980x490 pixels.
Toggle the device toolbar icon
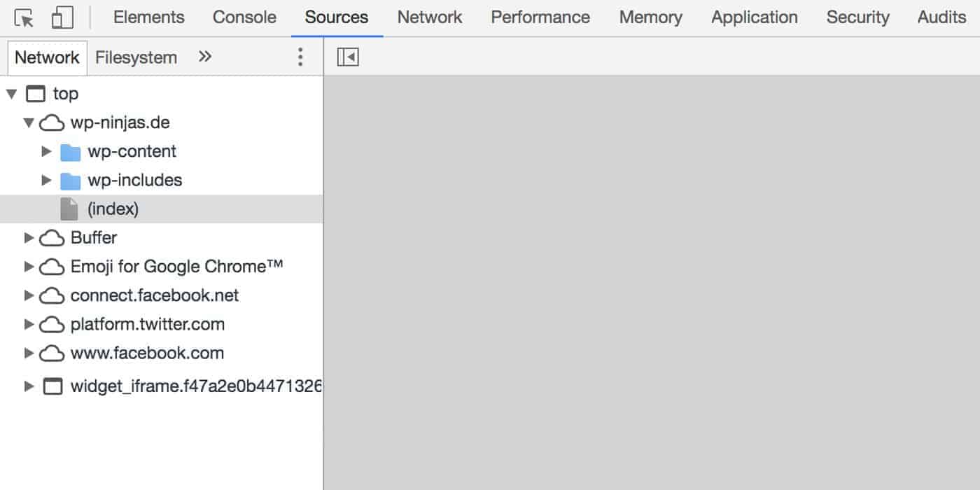coord(62,17)
